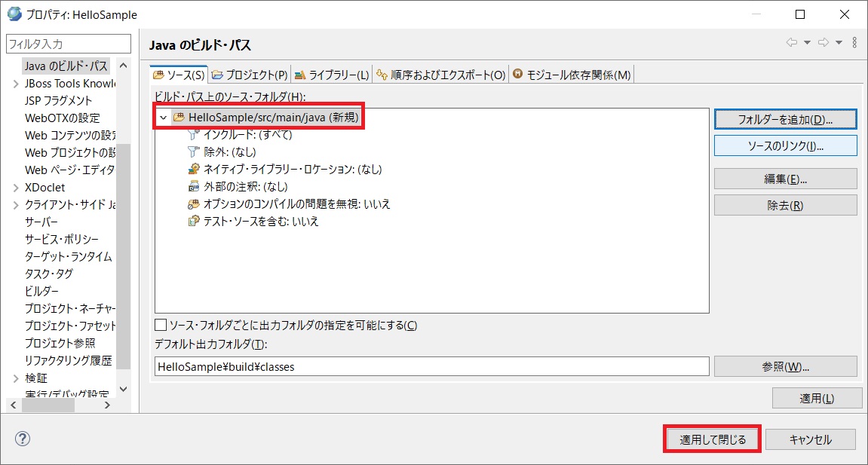Click the フィルタ入力 text field
This screenshot has height=465, width=868.
tap(69, 44)
